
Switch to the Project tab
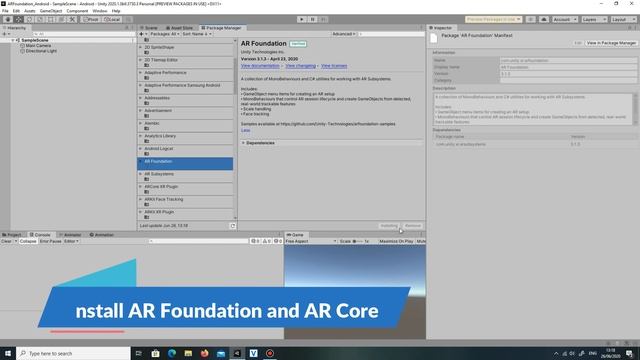(12, 235)
